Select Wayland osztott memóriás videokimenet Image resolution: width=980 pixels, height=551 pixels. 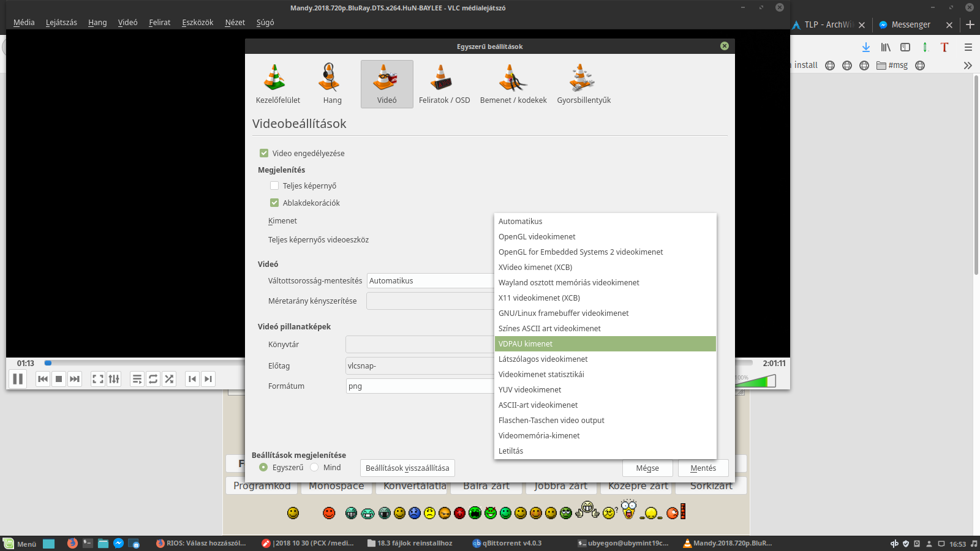click(x=605, y=282)
